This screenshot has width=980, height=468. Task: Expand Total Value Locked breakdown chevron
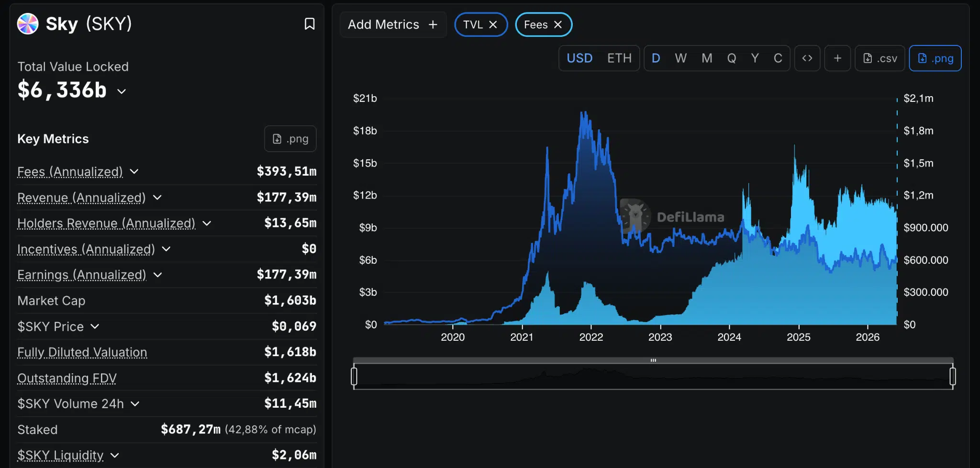click(x=122, y=91)
